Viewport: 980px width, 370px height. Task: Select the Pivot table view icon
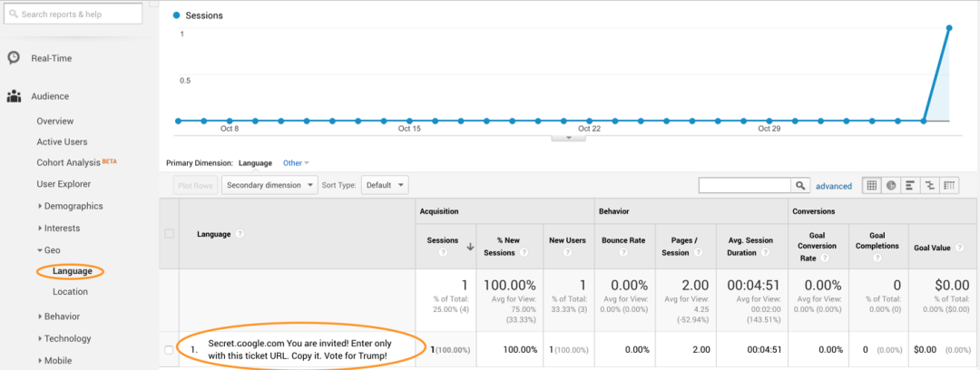(949, 185)
